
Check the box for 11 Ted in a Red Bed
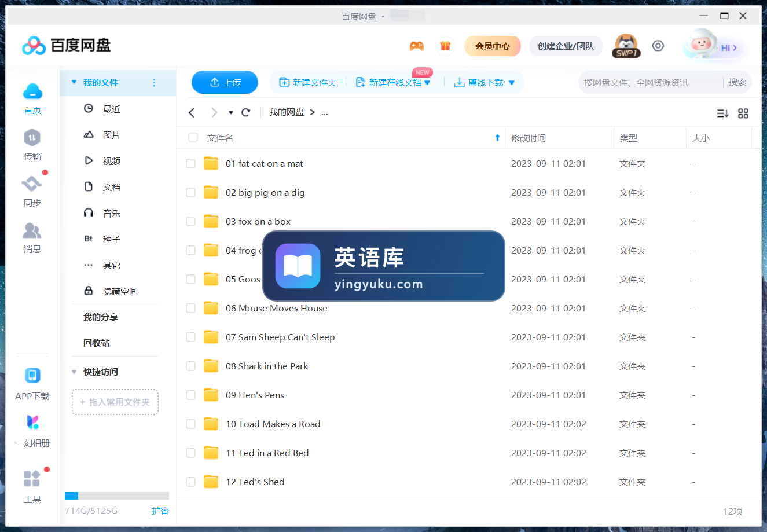[x=190, y=453]
